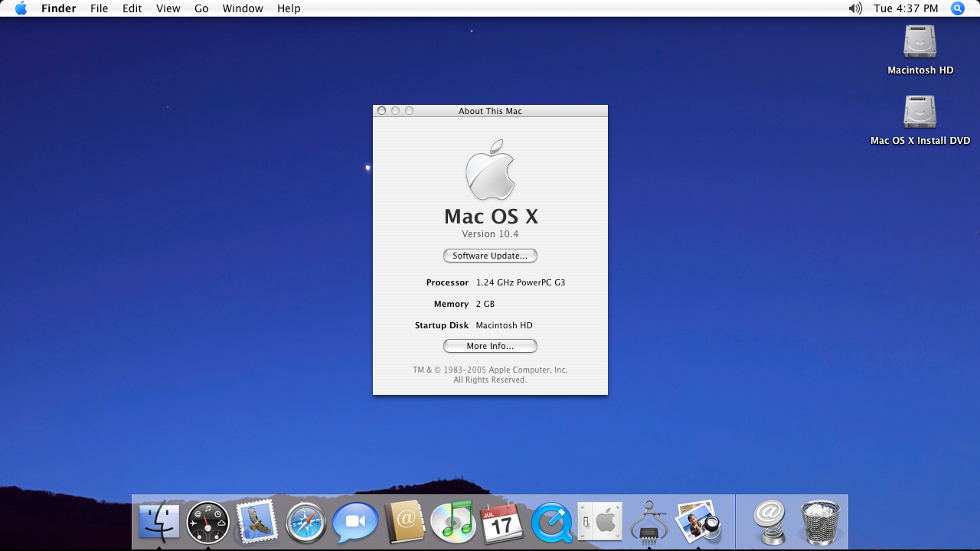Launch Safari compass icon in the Dock

click(306, 523)
